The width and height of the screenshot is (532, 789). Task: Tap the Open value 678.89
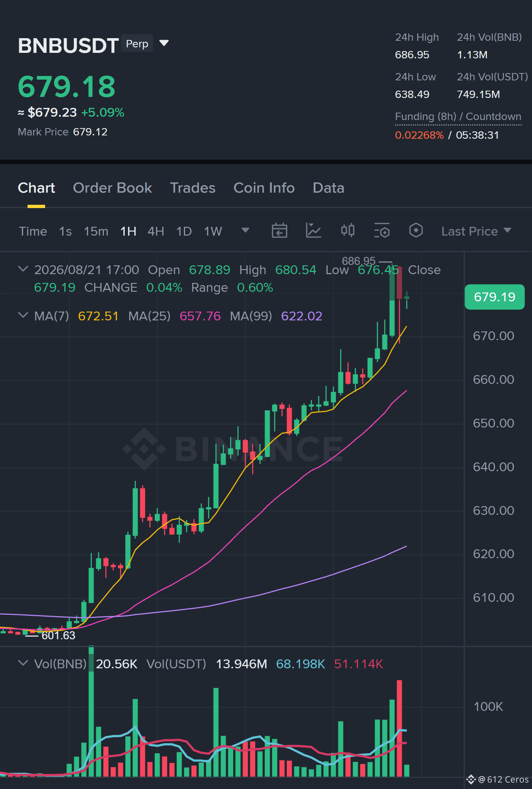pos(209,270)
